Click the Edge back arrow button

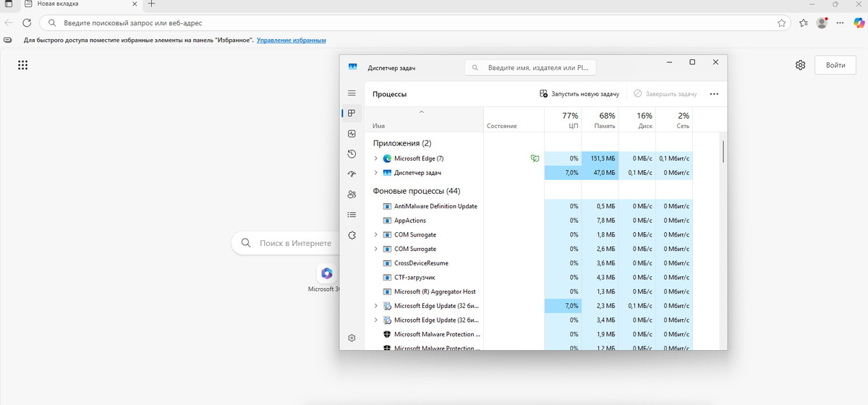tap(9, 23)
